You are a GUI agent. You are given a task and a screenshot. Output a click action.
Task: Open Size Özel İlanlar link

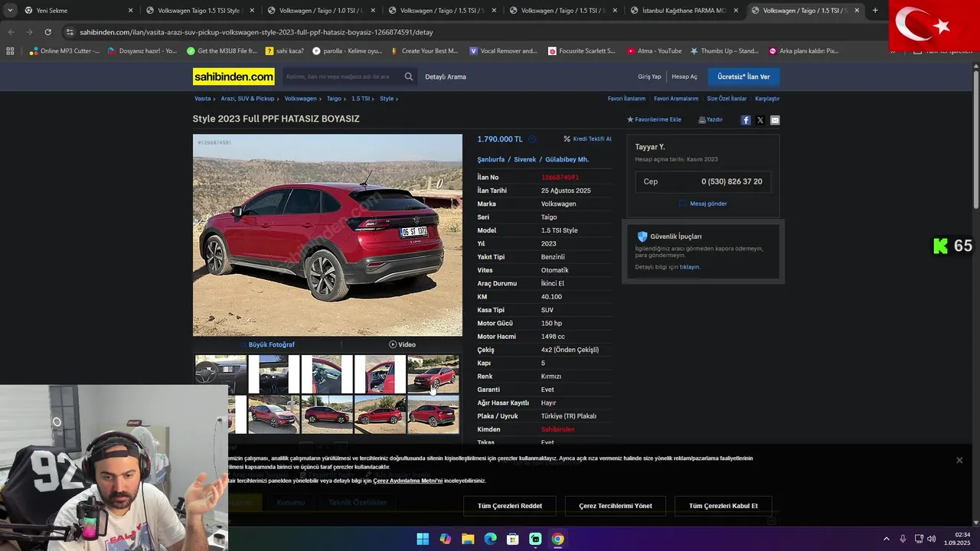727,99
